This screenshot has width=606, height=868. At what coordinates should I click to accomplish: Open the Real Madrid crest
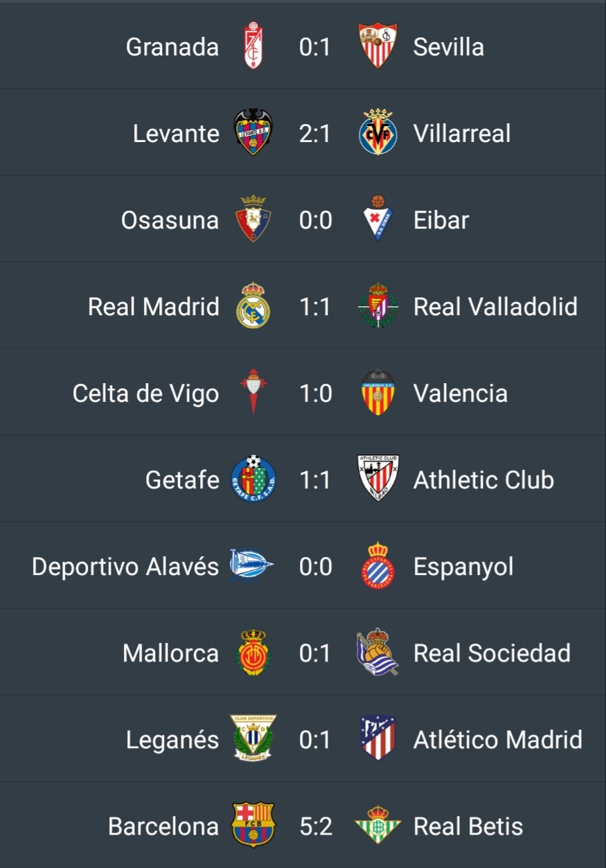pyautogui.click(x=253, y=306)
